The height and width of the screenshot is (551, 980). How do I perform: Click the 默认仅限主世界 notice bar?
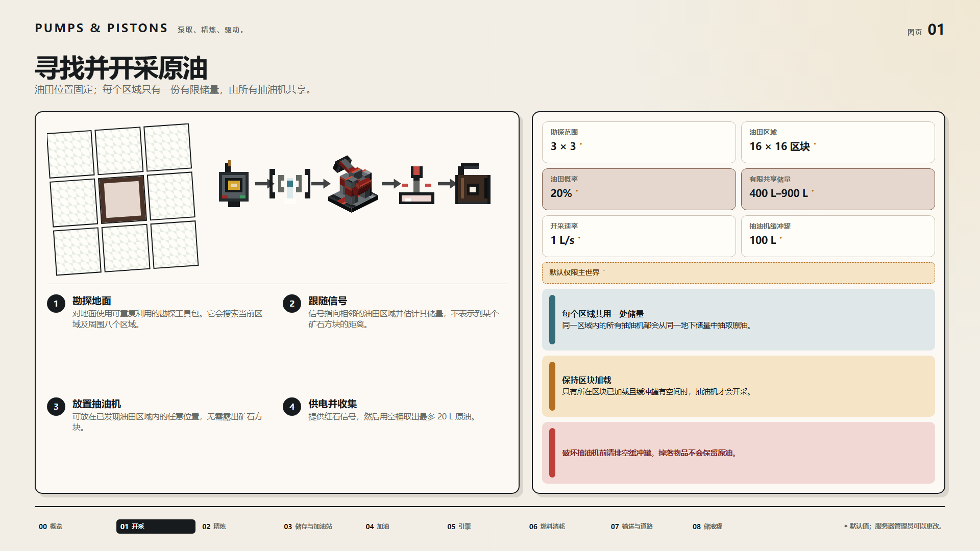[738, 273]
